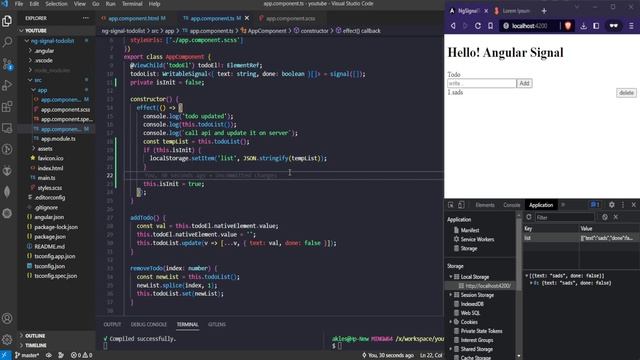Open the Edit menu
640x360 pixels.
click(x=34, y=4)
